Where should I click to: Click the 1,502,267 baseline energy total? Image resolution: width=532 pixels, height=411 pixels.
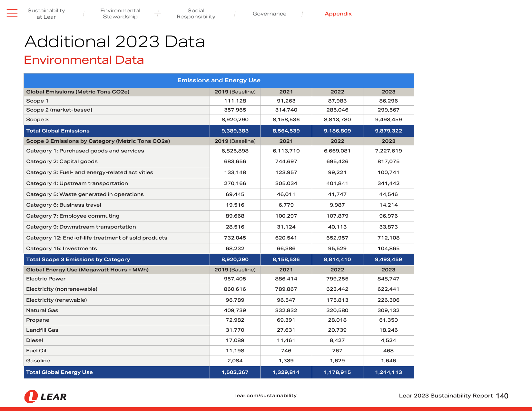tap(235, 372)
